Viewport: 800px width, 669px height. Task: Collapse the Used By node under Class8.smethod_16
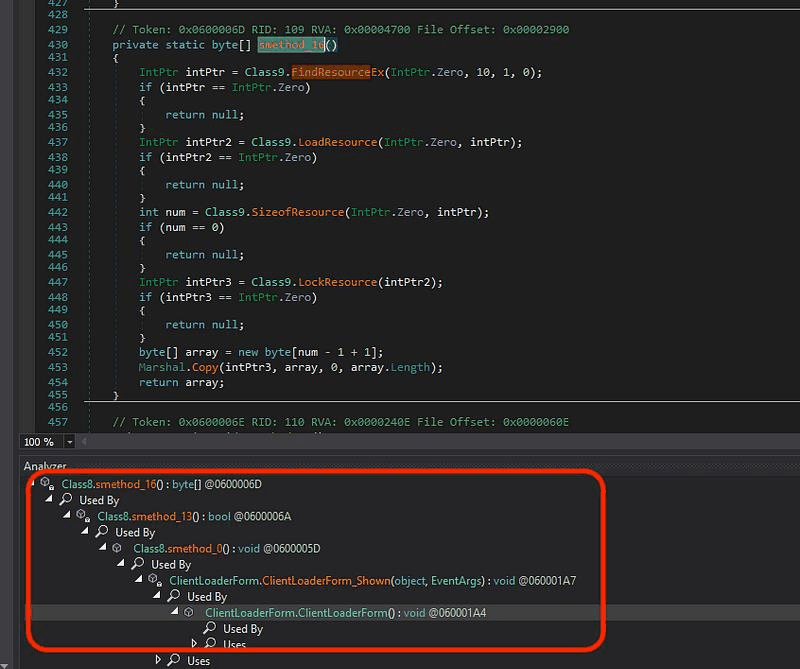click(x=49, y=499)
